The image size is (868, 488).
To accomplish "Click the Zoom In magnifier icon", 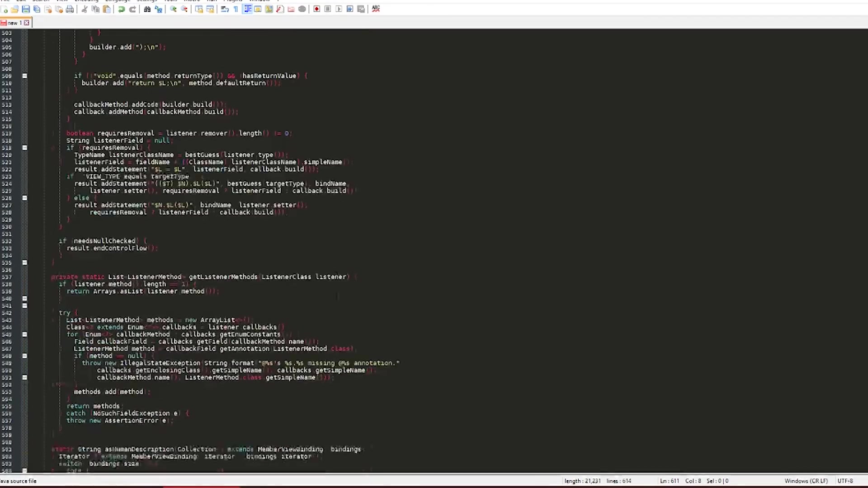I will (x=173, y=9).
